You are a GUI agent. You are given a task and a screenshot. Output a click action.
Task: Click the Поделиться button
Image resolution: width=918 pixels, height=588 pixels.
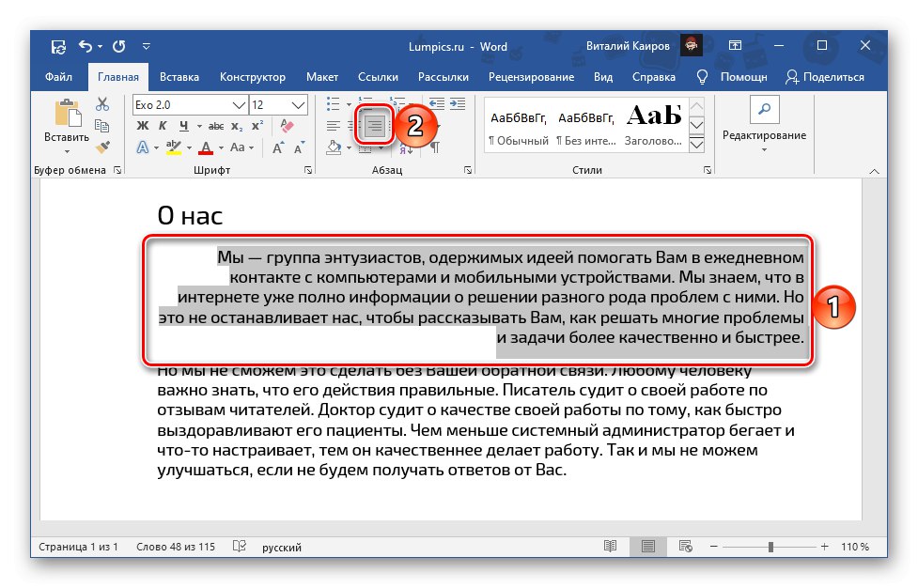[834, 77]
